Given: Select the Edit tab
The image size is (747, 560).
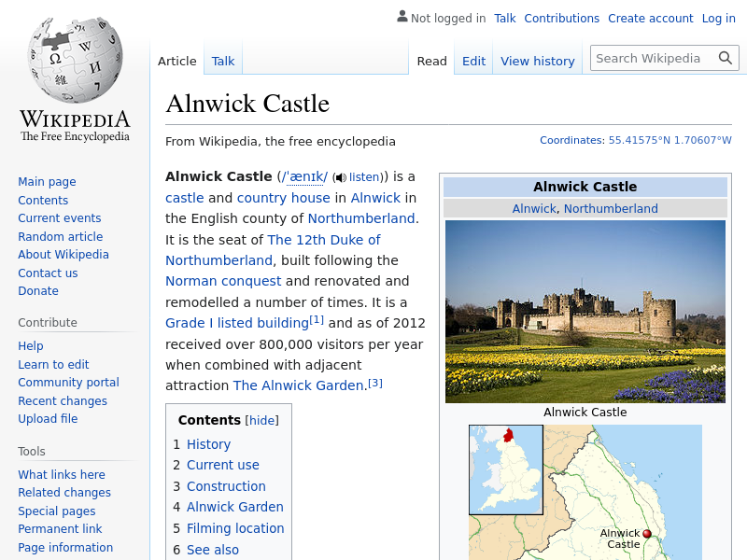Looking at the screenshot, I should pyautogui.click(x=473, y=61).
